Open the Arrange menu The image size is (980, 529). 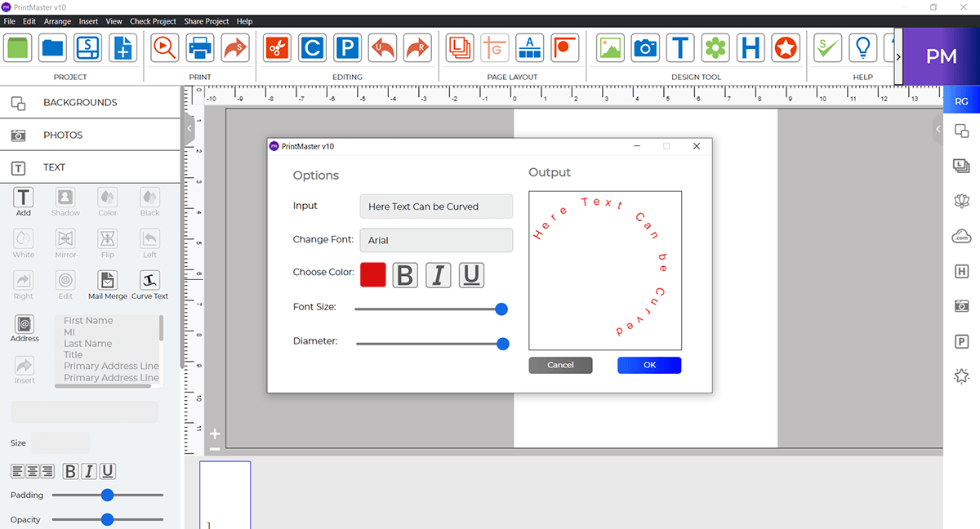click(57, 21)
